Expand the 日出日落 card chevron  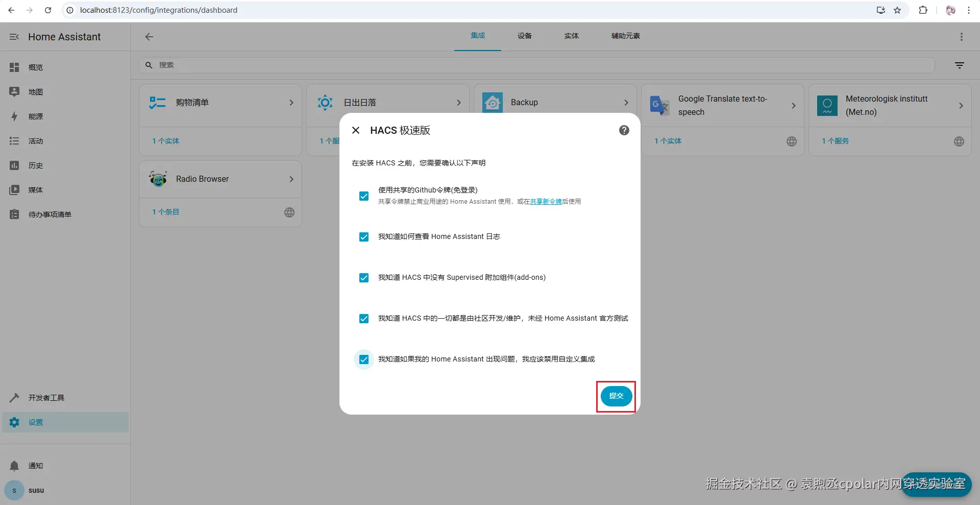(x=459, y=103)
